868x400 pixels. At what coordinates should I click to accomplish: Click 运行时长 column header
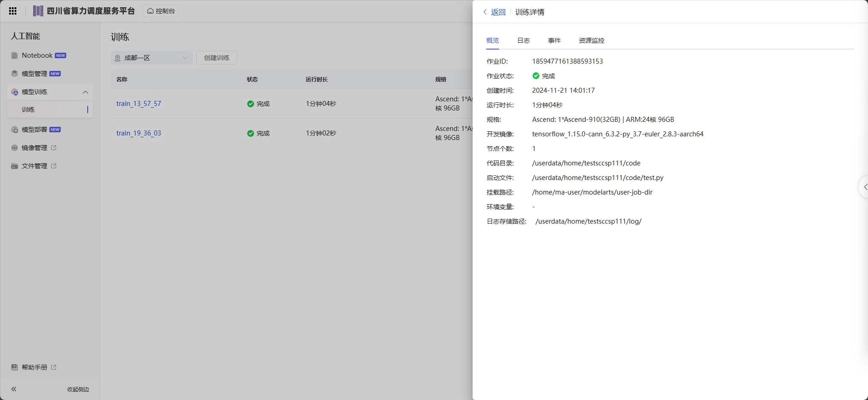click(x=317, y=79)
